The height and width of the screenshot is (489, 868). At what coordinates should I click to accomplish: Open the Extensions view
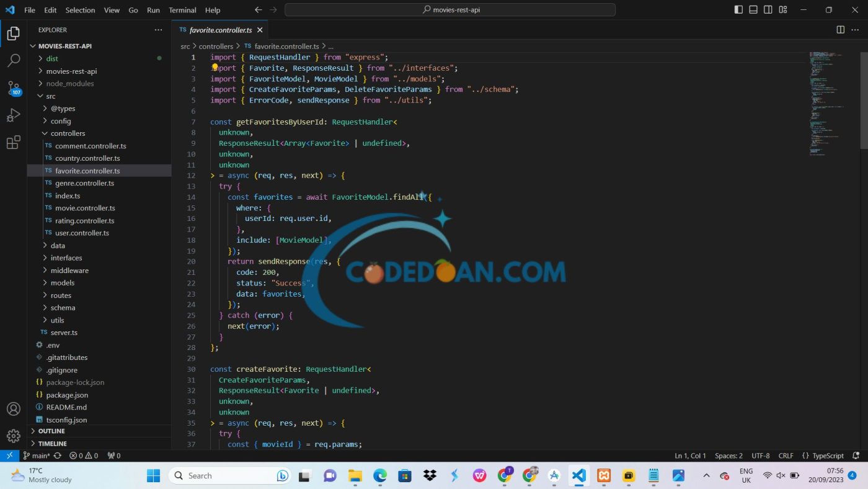13,143
